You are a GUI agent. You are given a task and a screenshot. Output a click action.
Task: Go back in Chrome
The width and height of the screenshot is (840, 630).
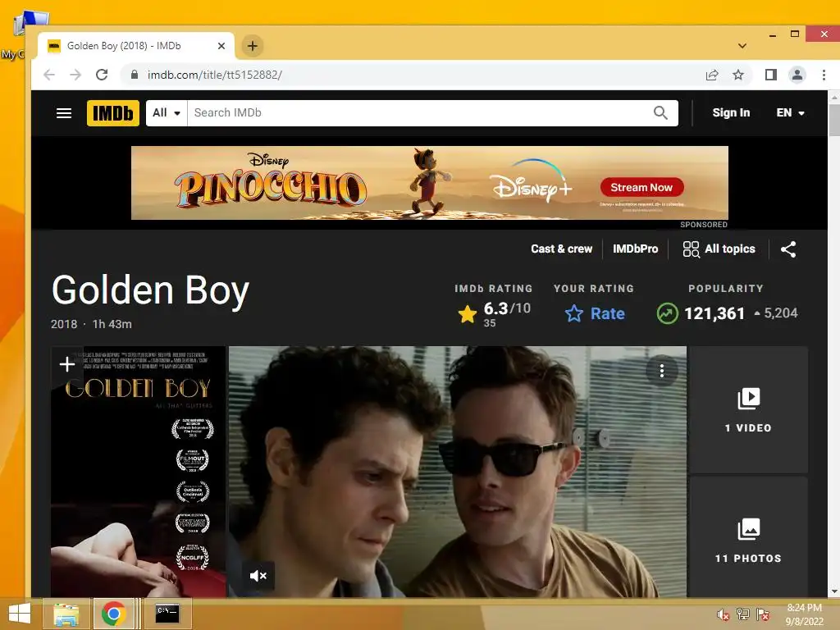[49, 75]
